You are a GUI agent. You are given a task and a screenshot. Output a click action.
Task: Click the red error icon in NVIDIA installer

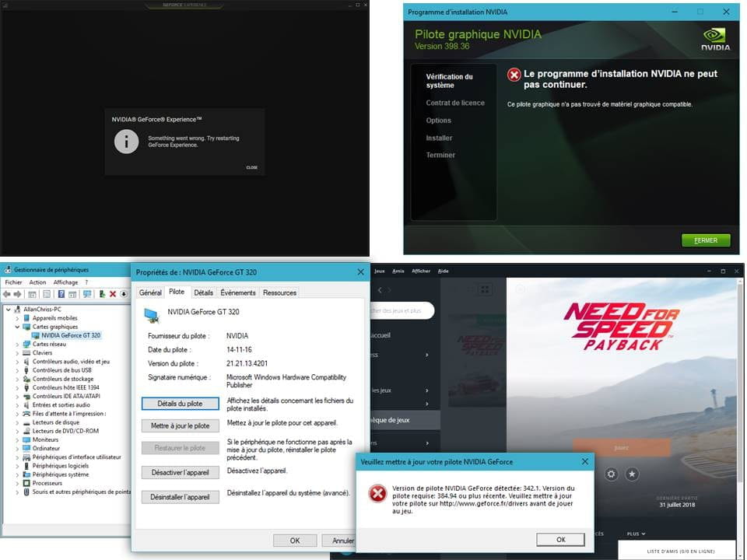pos(514,75)
